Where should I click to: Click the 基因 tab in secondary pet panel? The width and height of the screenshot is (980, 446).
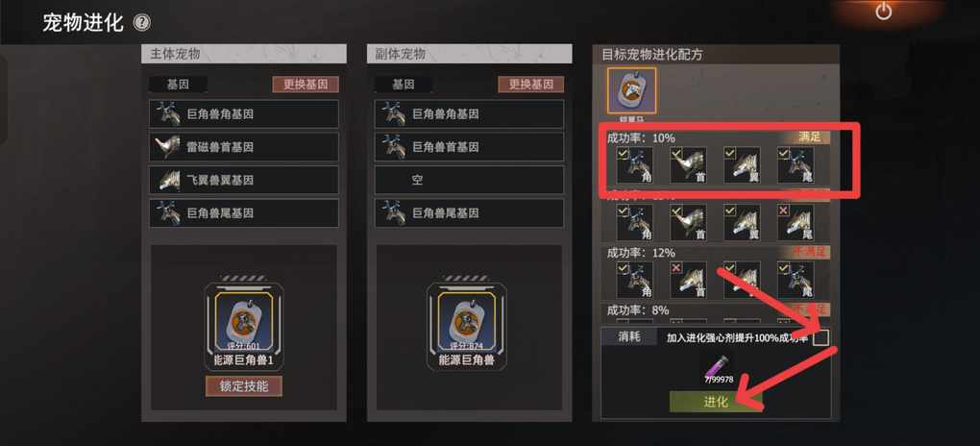pos(404,85)
